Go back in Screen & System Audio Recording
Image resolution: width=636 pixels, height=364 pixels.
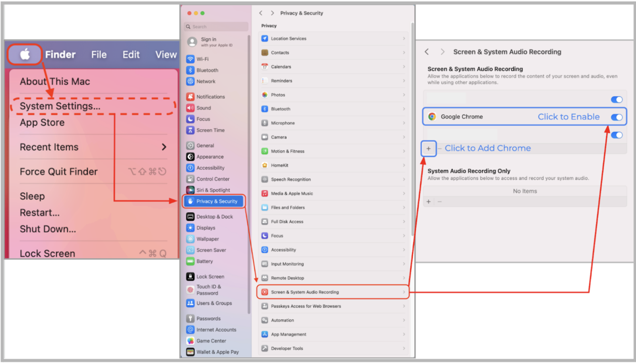[x=427, y=52]
